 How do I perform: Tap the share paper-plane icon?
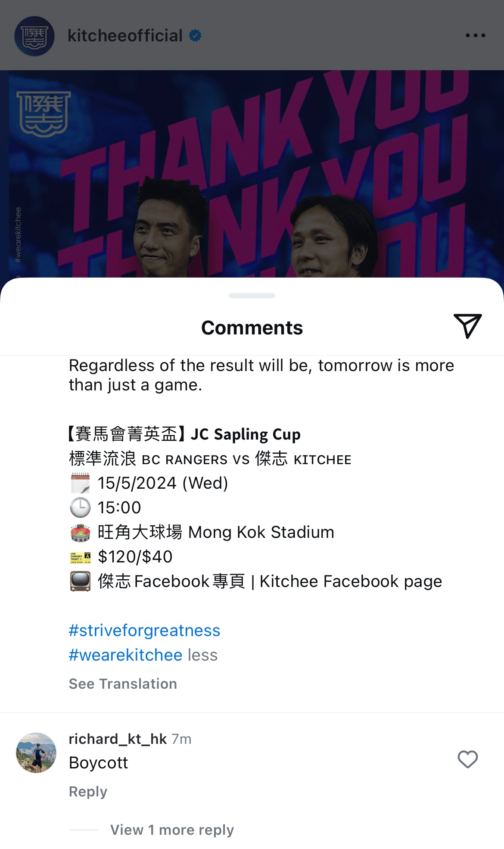pos(467,326)
